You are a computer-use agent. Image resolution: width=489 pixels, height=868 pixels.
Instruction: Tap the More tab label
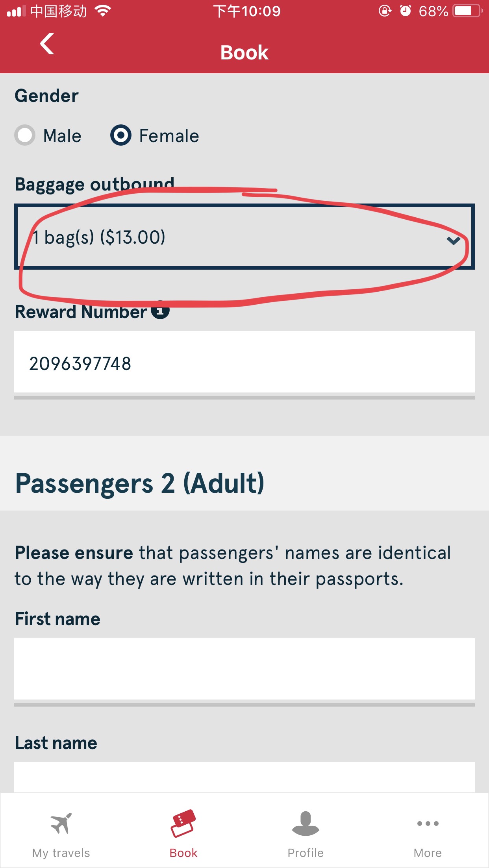tap(428, 853)
